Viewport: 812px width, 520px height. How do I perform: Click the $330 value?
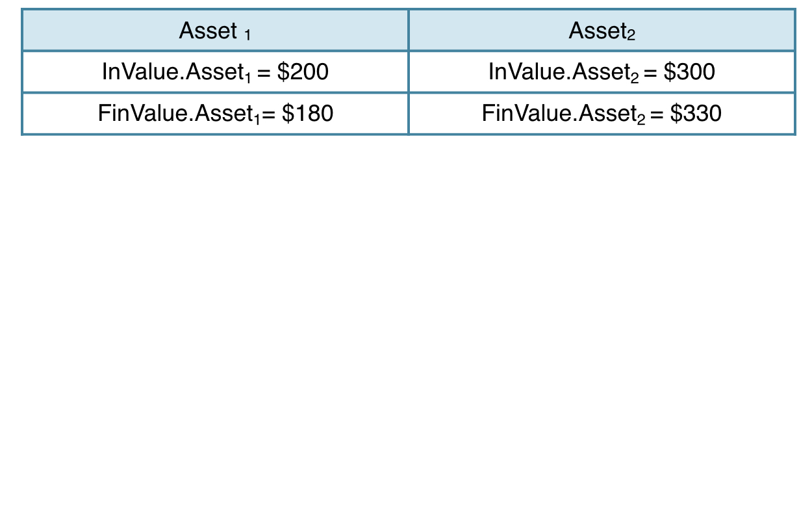(x=696, y=114)
